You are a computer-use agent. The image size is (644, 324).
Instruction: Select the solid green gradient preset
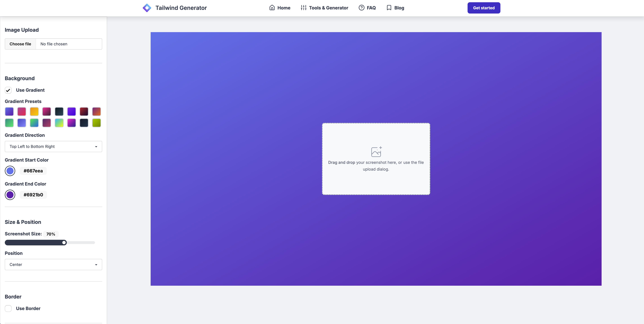9,123
